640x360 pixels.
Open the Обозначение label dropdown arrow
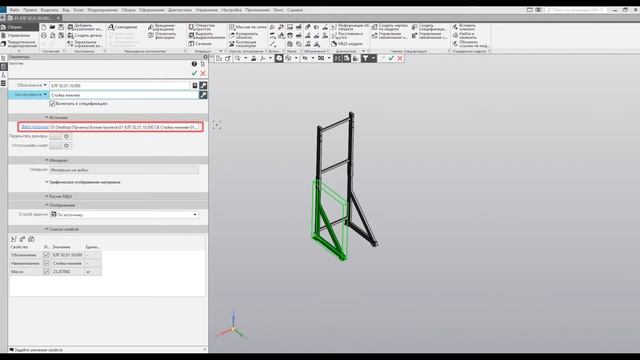coord(45,85)
